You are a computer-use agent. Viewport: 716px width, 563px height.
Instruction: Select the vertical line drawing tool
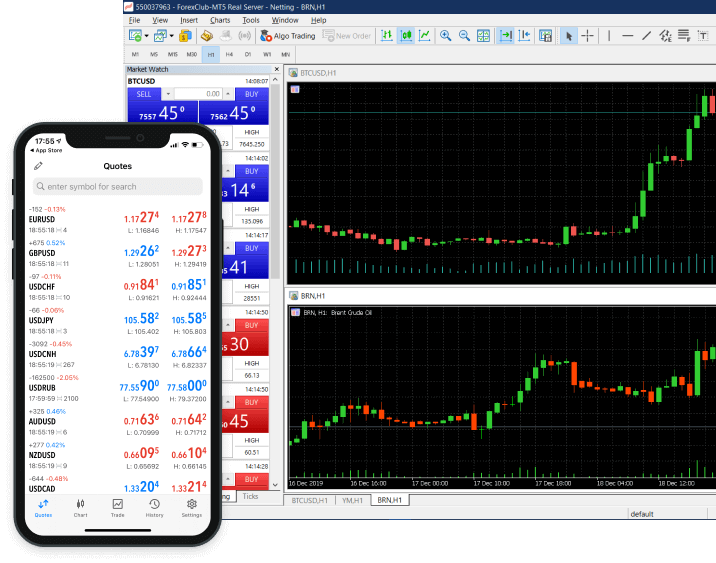pos(609,36)
